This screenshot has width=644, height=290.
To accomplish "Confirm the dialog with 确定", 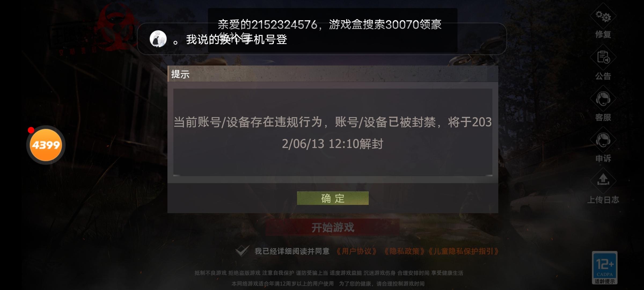I will pos(333,198).
